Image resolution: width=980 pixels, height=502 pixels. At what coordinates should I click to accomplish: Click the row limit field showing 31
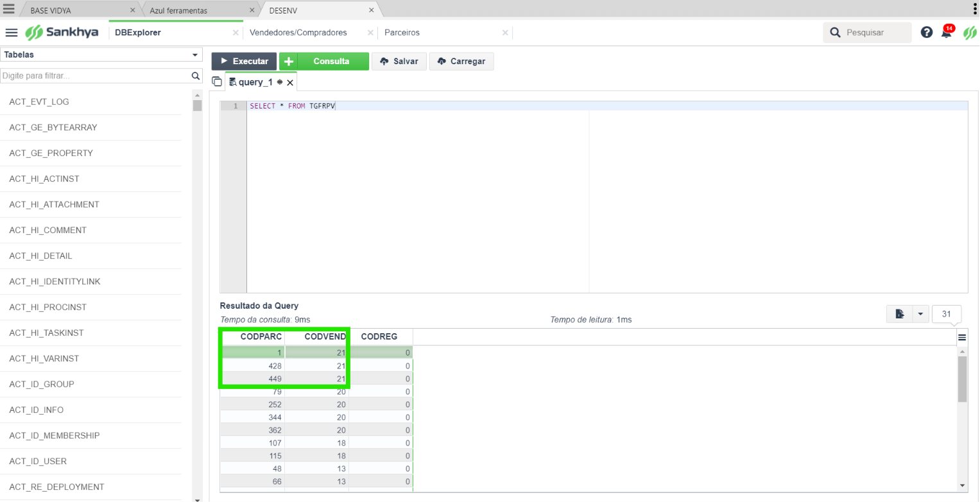pyautogui.click(x=947, y=314)
